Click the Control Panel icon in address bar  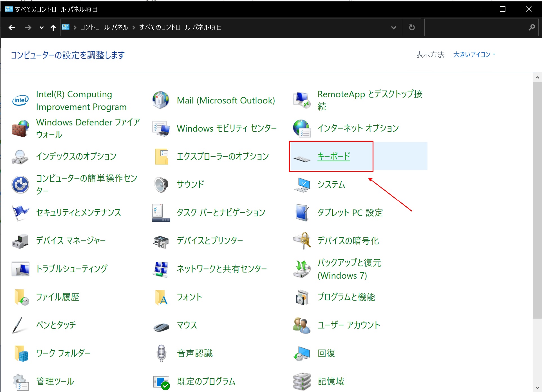coord(66,27)
